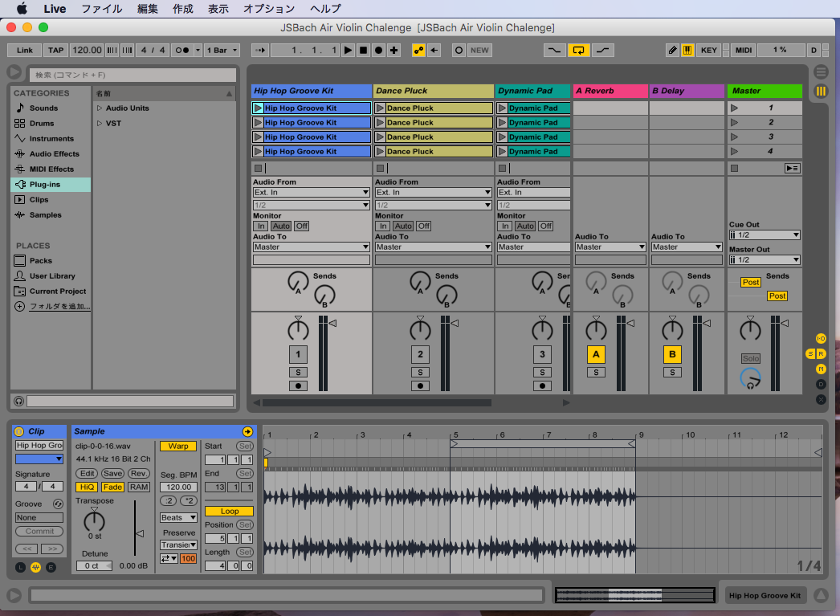This screenshot has width=840, height=616.
Task: Launch Master scene 1
Action: pos(735,108)
